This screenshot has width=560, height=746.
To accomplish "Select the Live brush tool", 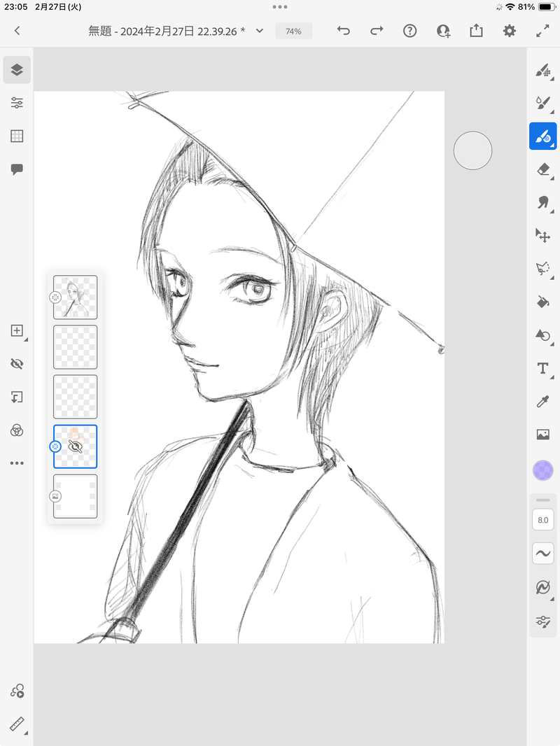I will (543, 103).
